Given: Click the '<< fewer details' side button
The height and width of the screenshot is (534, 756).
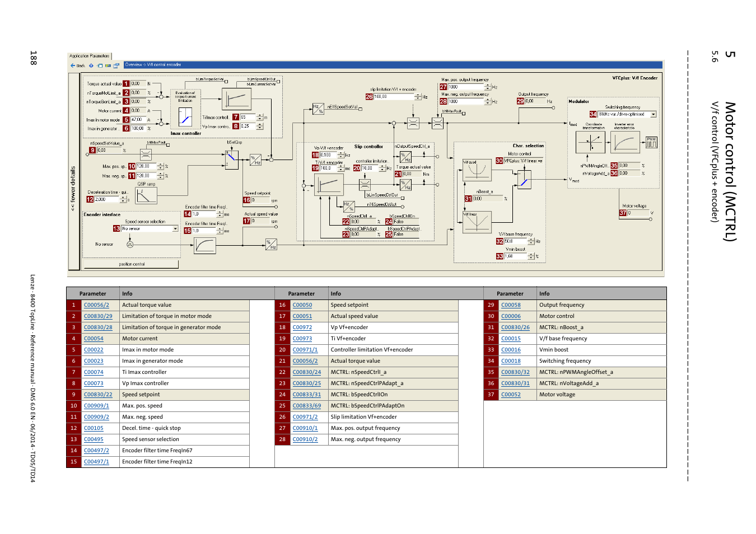Looking at the screenshot, I should pyautogui.click(x=73, y=171).
